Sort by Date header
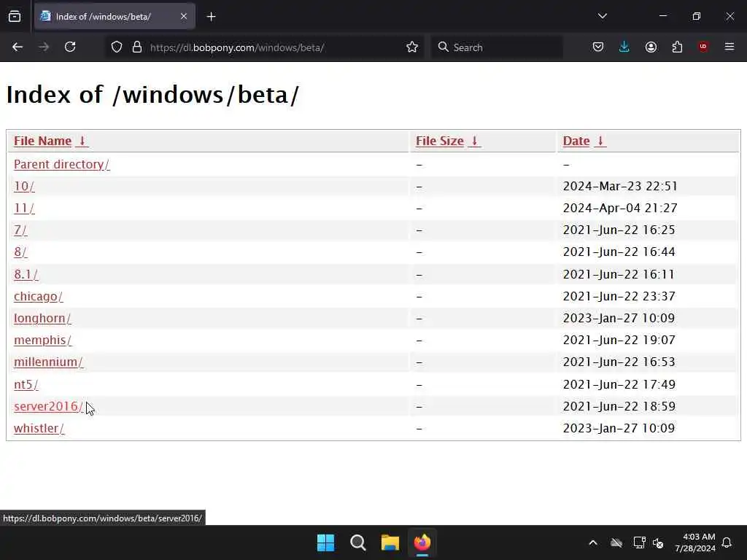The image size is (747, 560). click(x=576, y=141)
